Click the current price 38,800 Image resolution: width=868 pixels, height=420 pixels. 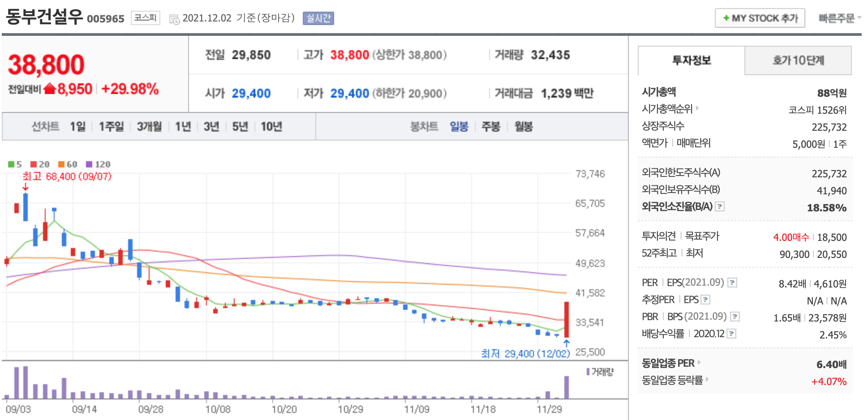(x=46, y=64)
